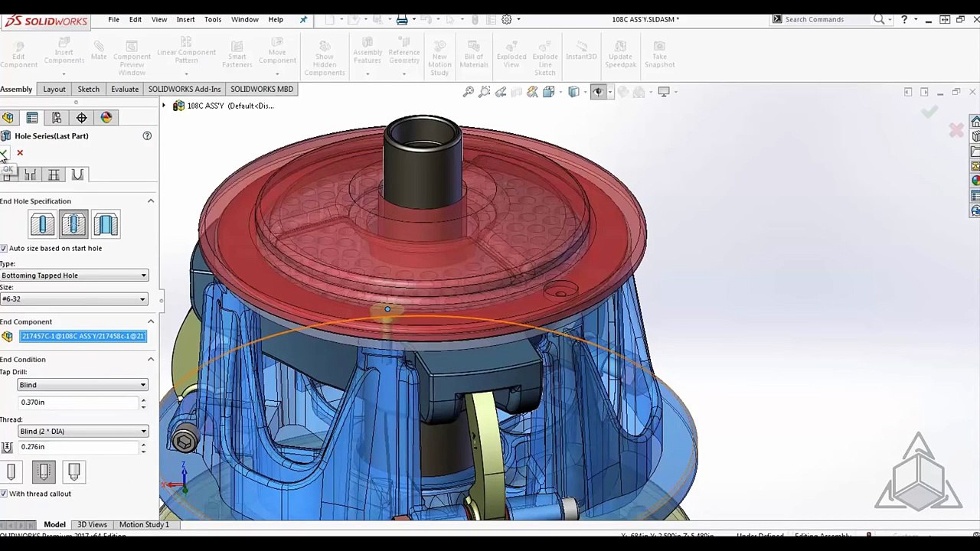Open the Tools menu
This screenshot has height=551, width=980.
(213, 19)
